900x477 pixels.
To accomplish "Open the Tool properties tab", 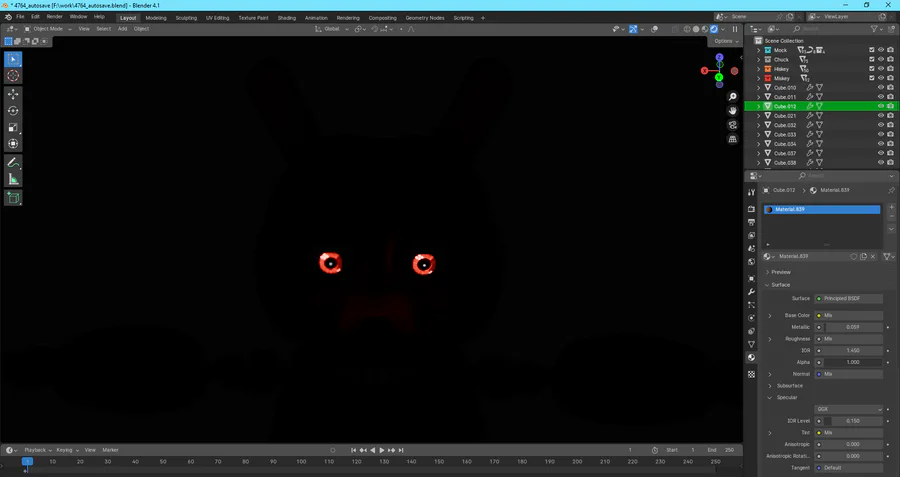I will 751,192.
